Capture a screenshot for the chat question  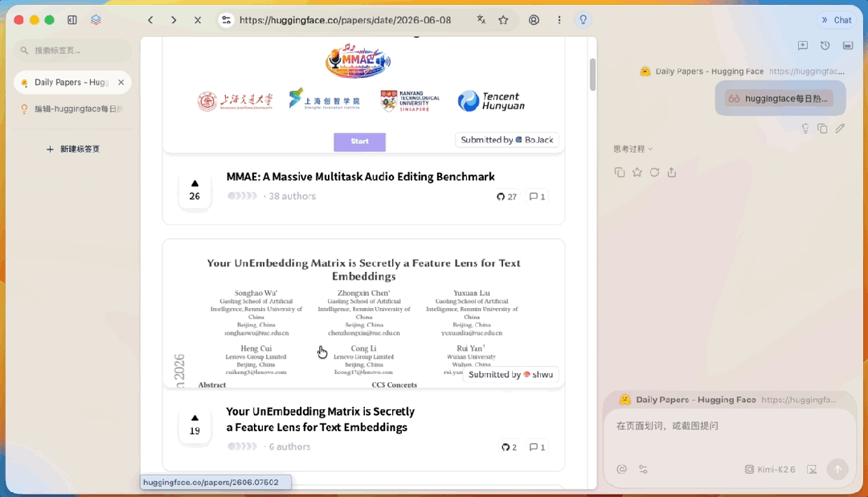coord(812,470)
